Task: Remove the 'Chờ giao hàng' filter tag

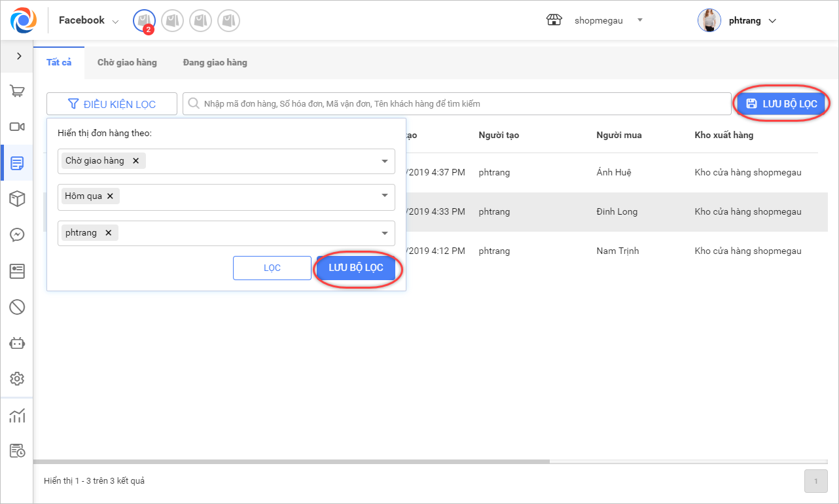Action: 135,161
